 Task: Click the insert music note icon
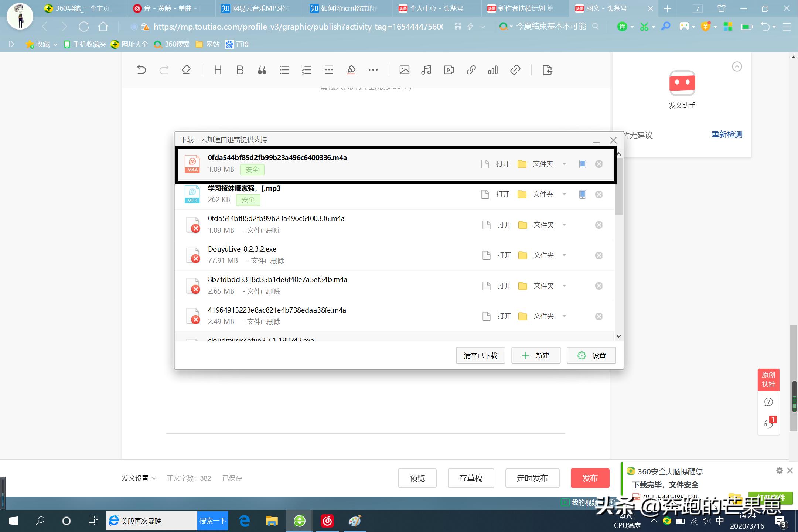tap(426, 70)
